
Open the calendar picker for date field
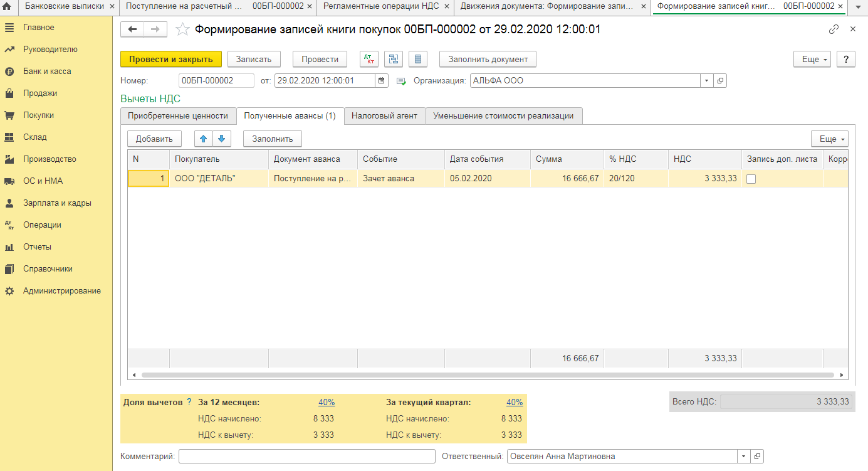coord(382,81)
